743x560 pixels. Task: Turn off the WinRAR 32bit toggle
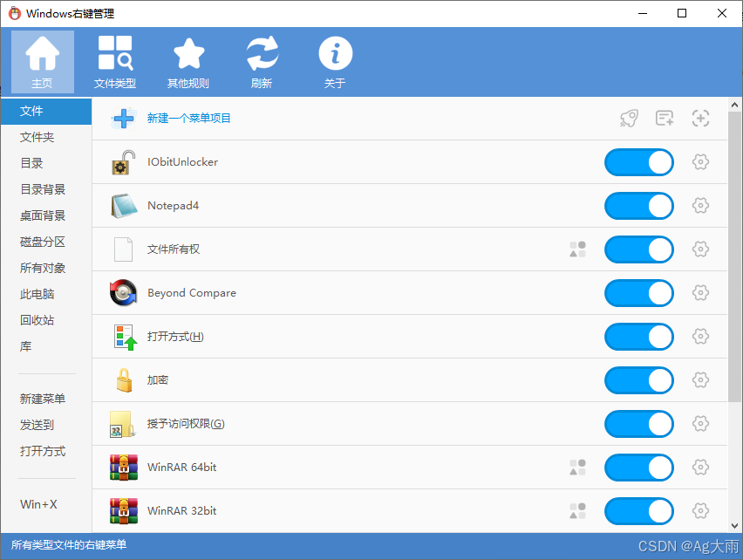(638, 511)
